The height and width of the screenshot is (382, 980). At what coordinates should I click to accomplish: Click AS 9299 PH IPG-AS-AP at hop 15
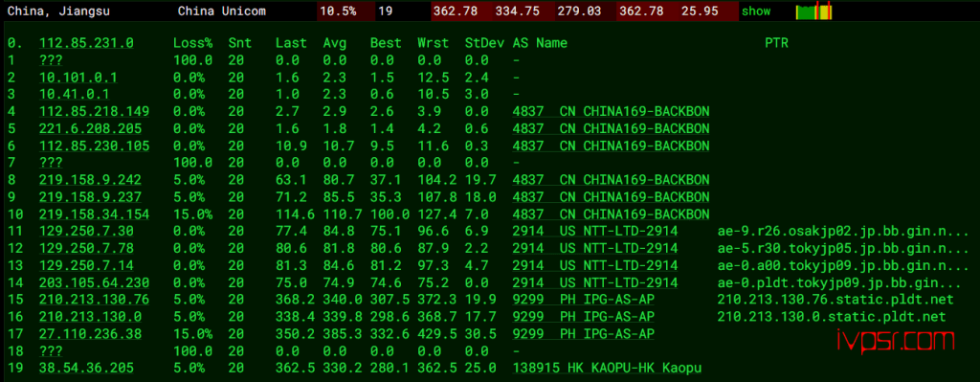click(584, 300)
